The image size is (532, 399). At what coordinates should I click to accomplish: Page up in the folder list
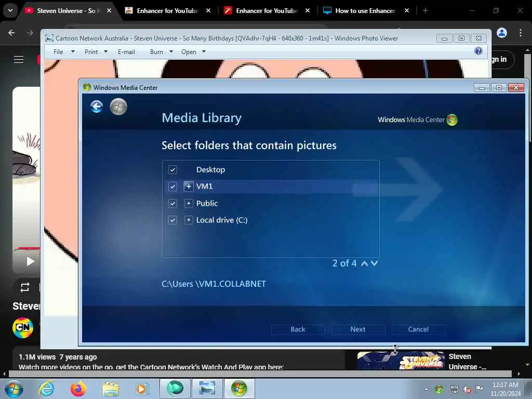[x=364, y=263]
